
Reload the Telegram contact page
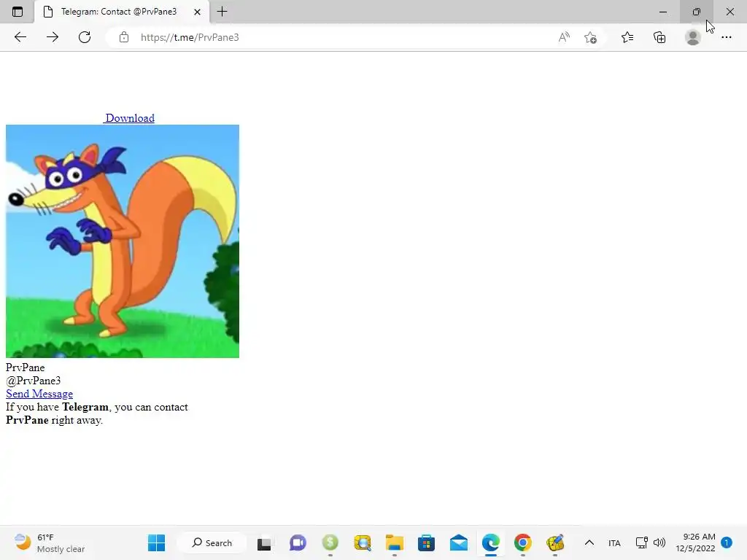coord(85,37)
